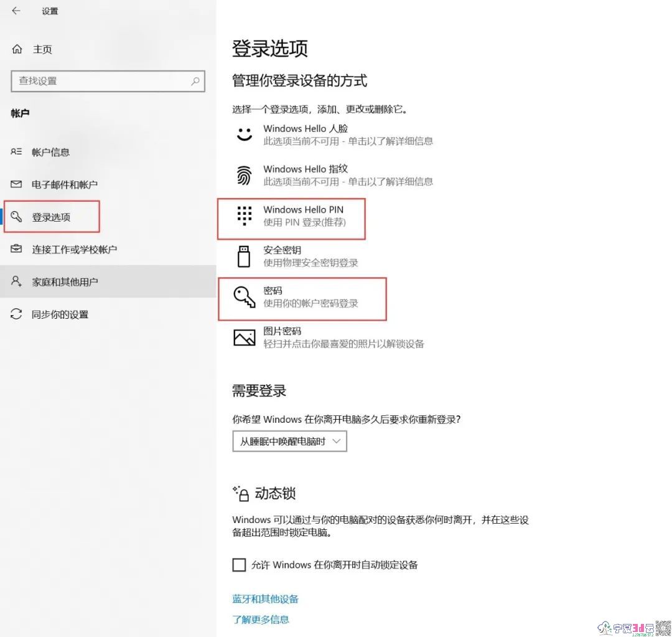Image resolution: width=672 pixels, height=637 pixels.
Task: Click the keypad icon for Windows Hello PIN
Action: 245,215
